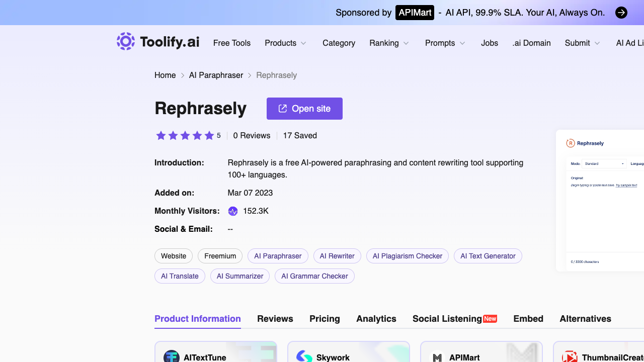Click APIMart sponsor badge

click(415, 13)
